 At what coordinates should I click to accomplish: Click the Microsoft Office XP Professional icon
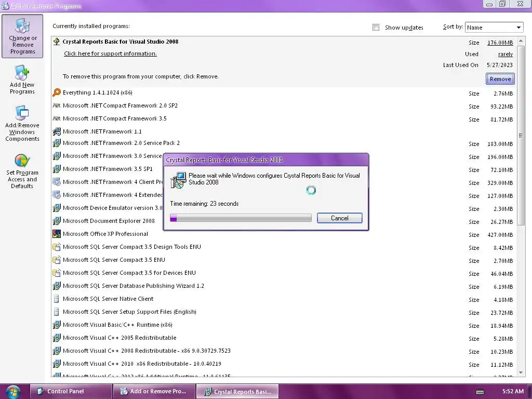[x=57, y=234]
